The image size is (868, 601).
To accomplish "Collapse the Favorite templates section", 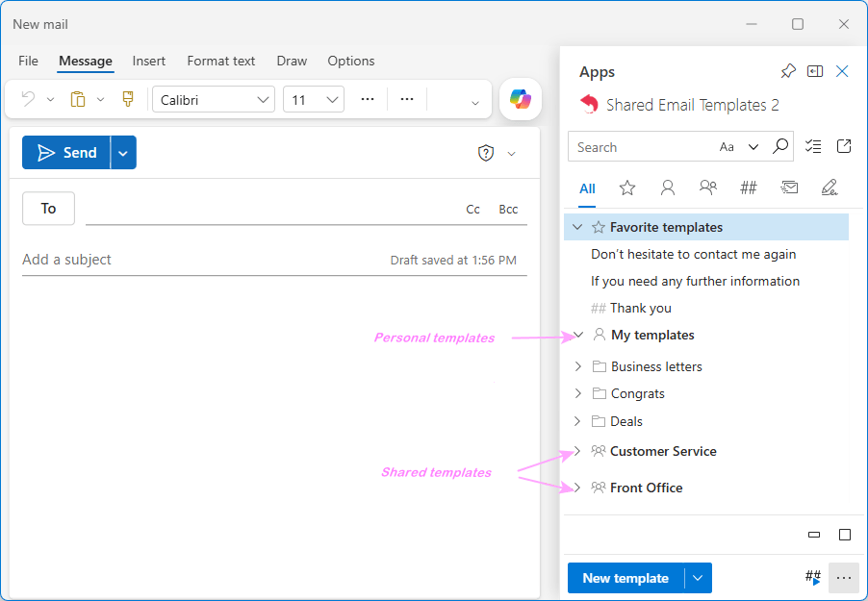I will (x=577, y=227).
